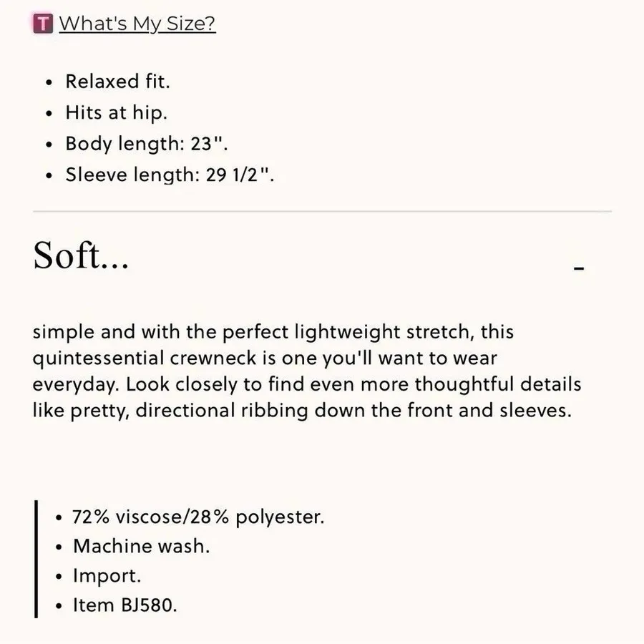Screen dimensions: 644x644
Task: Click the word crewneck in description
Action: [x=213, y=358]
